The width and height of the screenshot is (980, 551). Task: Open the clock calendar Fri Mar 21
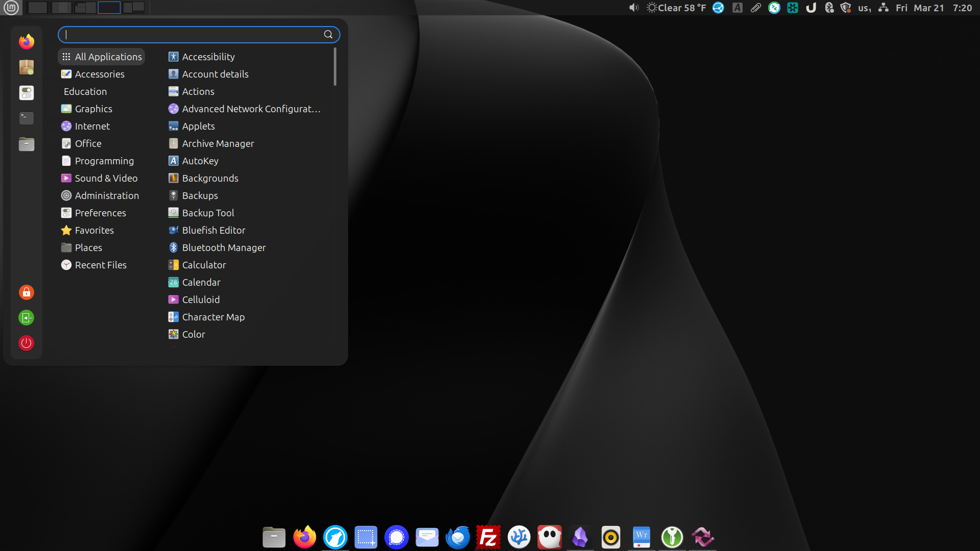[934, 8]
